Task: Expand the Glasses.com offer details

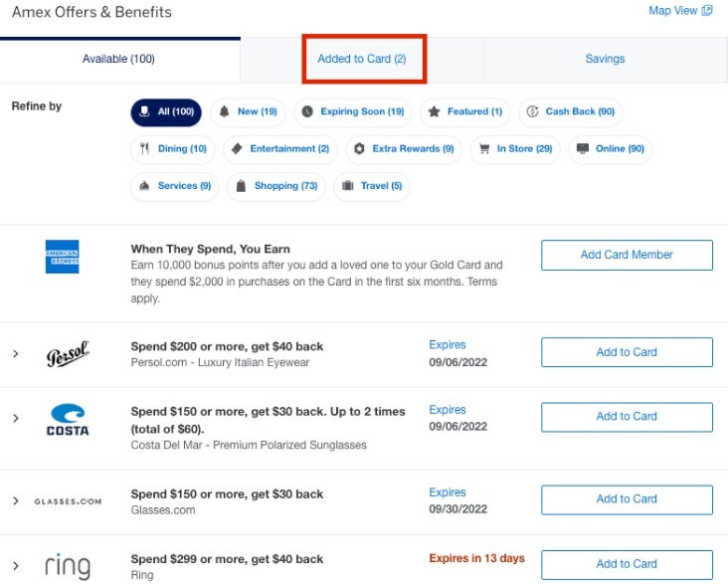Action: click(16, 500)
